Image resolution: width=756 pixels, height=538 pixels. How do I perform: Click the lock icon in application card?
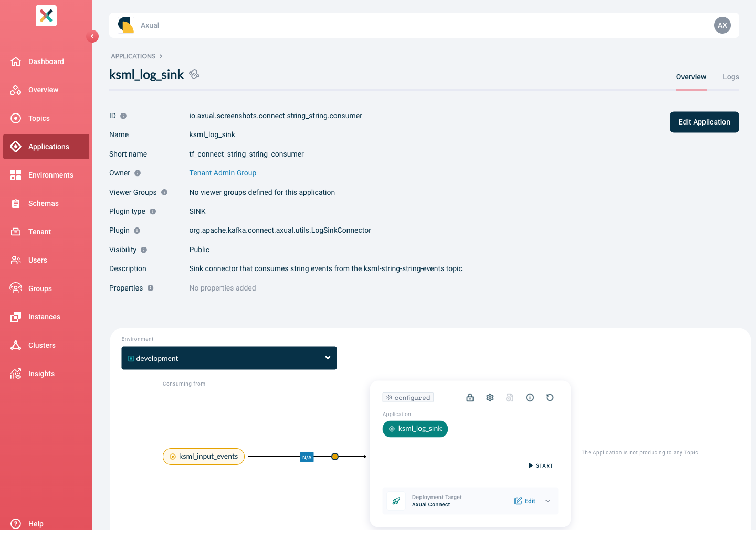470,398
